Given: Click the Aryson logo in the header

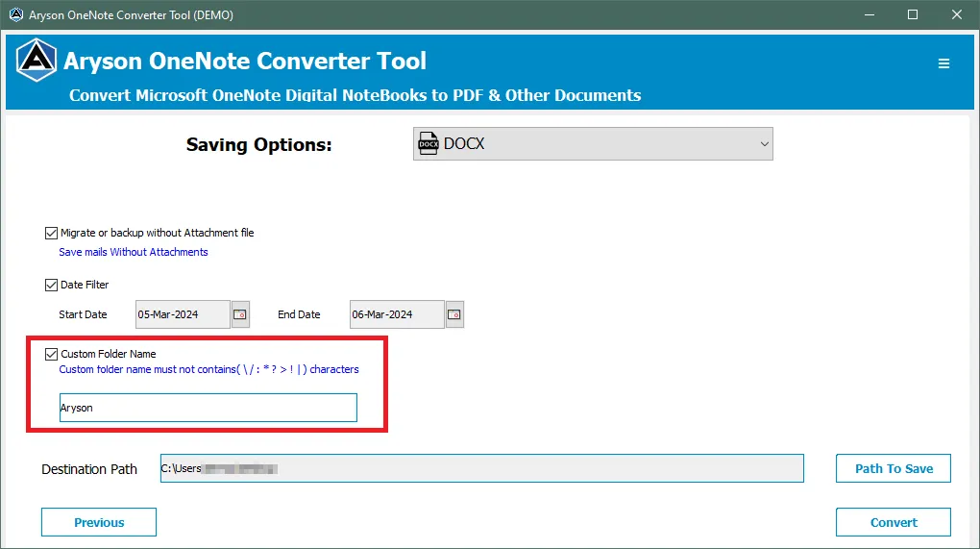Looking at the screenshot, I should pos(37,60).
